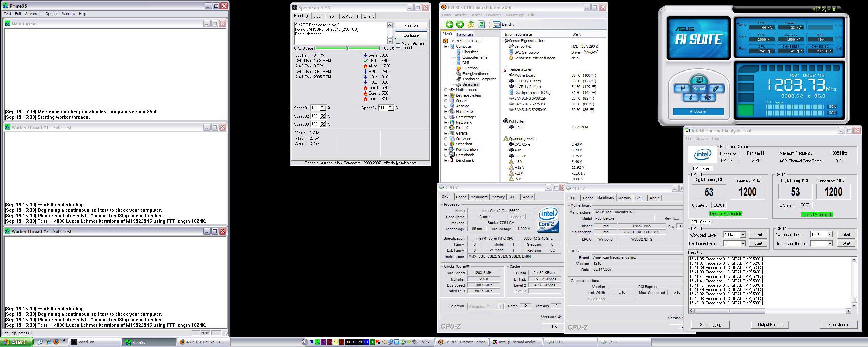
Task: Open the CPU-Z Memory tab
Action: coord(498,197)
